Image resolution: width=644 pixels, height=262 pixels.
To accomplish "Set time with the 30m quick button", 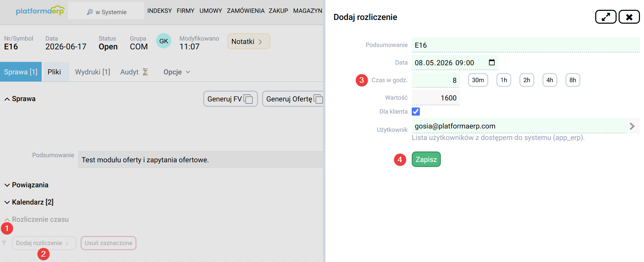I will point(478,80).
